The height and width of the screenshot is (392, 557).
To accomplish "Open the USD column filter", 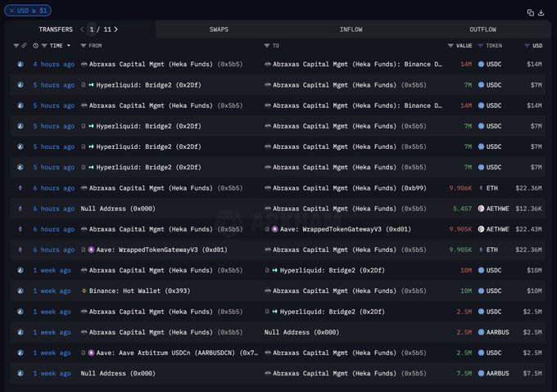I will (527, 46).
